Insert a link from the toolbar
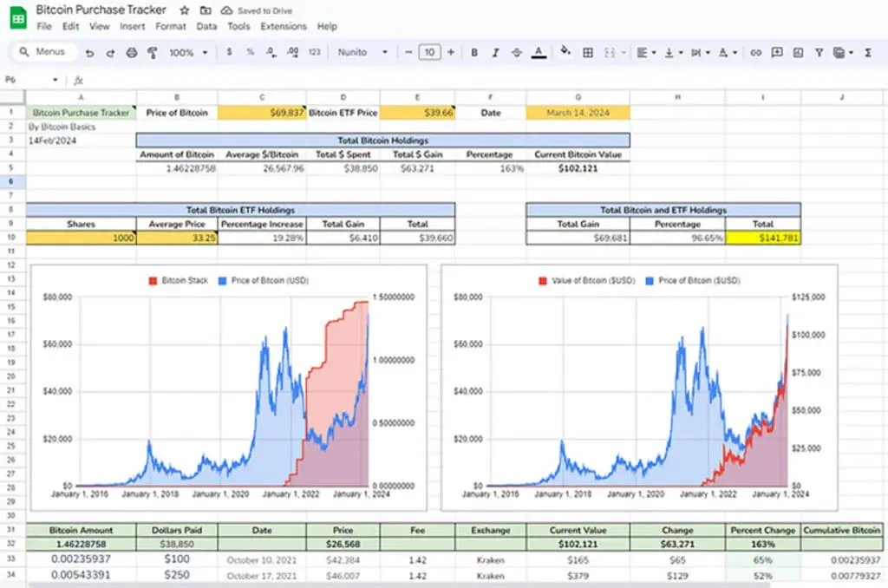888x588 pixels. [755, 53]
